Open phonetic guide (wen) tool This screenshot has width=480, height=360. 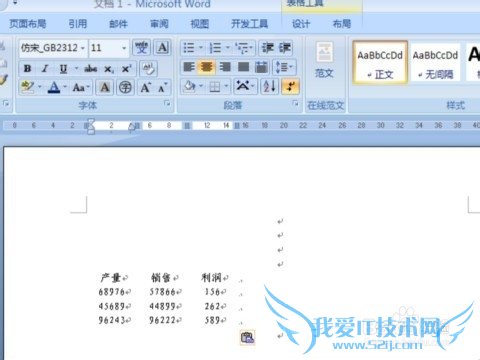[x=141, y=48]
